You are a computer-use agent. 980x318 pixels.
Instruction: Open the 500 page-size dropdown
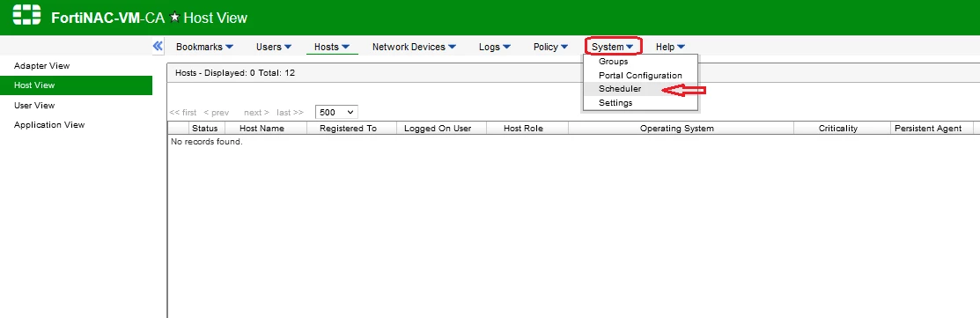(336, 113)
